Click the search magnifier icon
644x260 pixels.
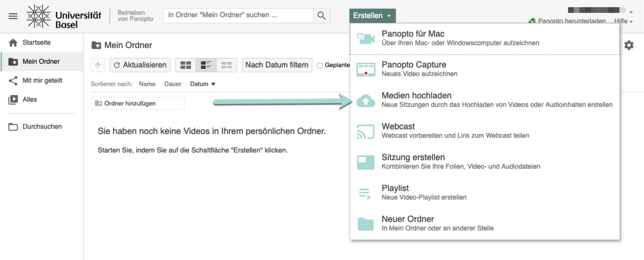click(321, 15)
